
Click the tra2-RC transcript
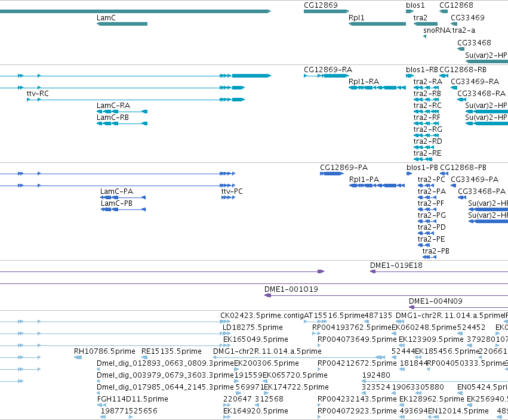[x=426, y=112]
